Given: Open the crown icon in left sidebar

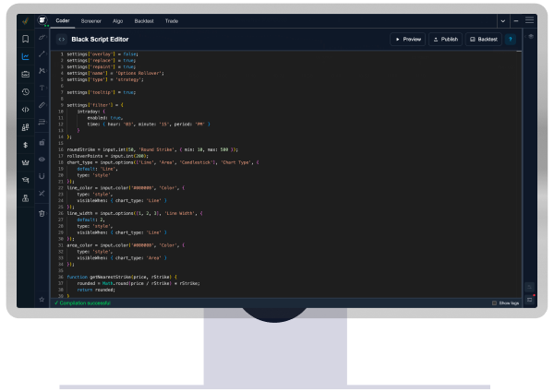Looking at the screenshot, I should click(x=26, y=162).
